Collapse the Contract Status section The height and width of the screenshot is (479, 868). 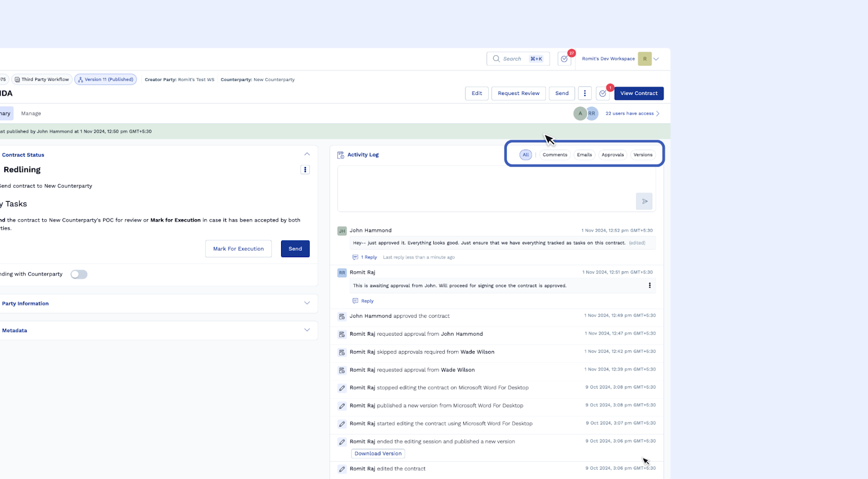(307, 155)
